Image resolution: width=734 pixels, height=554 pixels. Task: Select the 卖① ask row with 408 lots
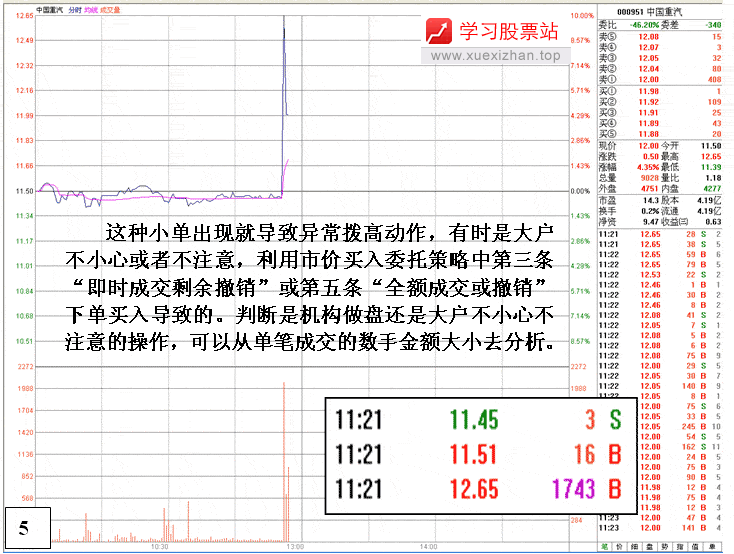click(x=660, y=80)
